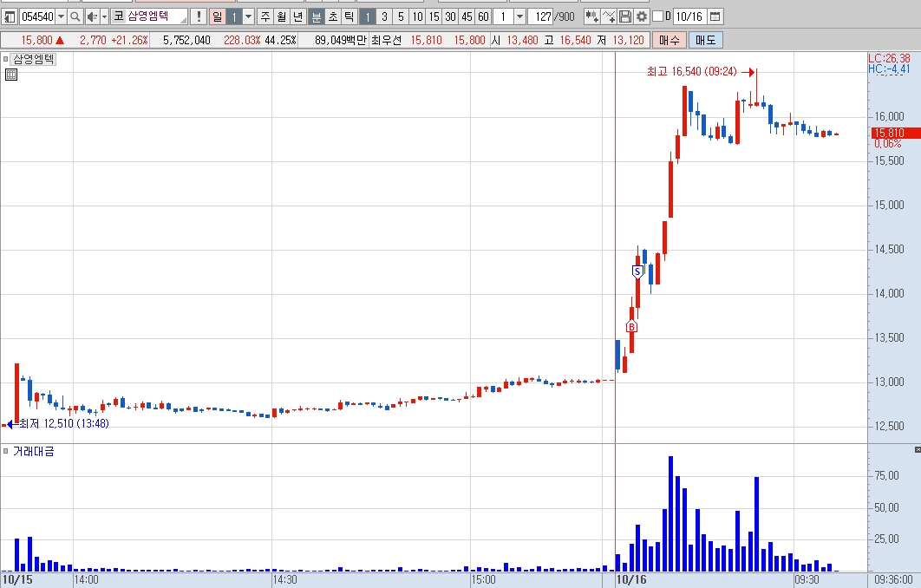Click the volume value 5,752,040
The width and height of the screenshot is (921, 588).
point(186,40)
